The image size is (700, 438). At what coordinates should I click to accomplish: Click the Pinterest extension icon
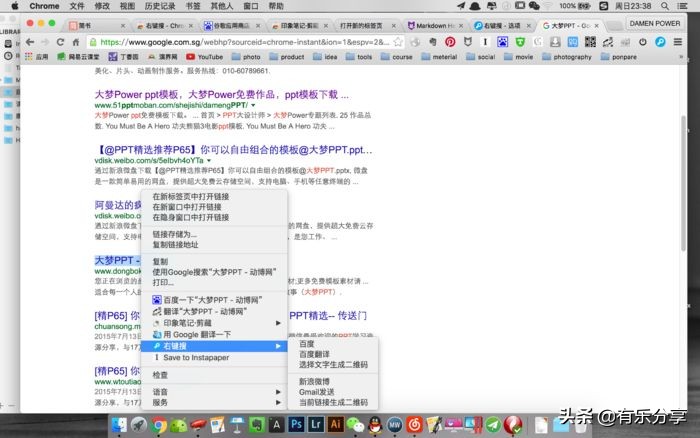pos(450,42)
